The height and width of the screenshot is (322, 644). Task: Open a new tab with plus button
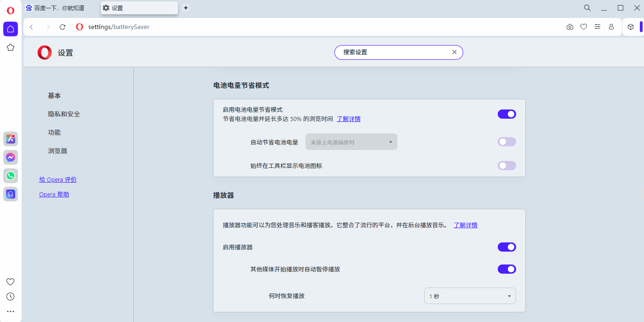[186, 8]
